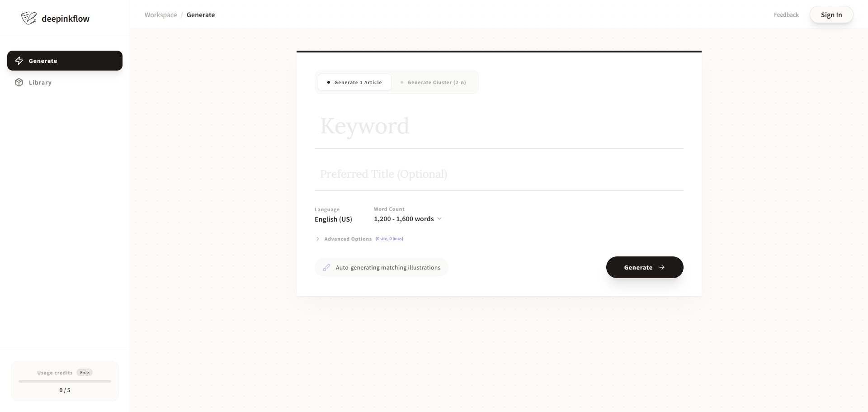Screen dimensions: 868x412
Task: Click the Generate button to start
Action: 644,267
